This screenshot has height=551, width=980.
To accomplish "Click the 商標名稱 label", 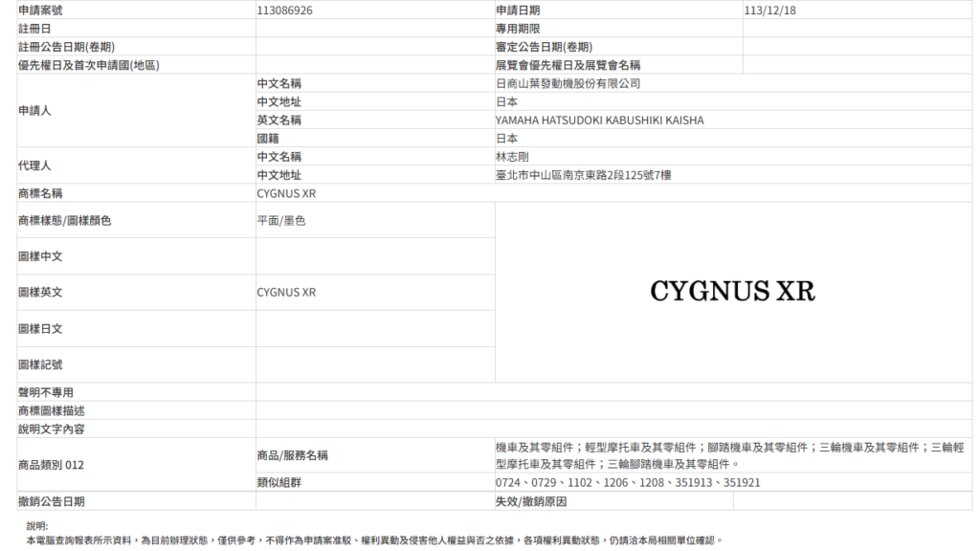I will click(40, 193).
